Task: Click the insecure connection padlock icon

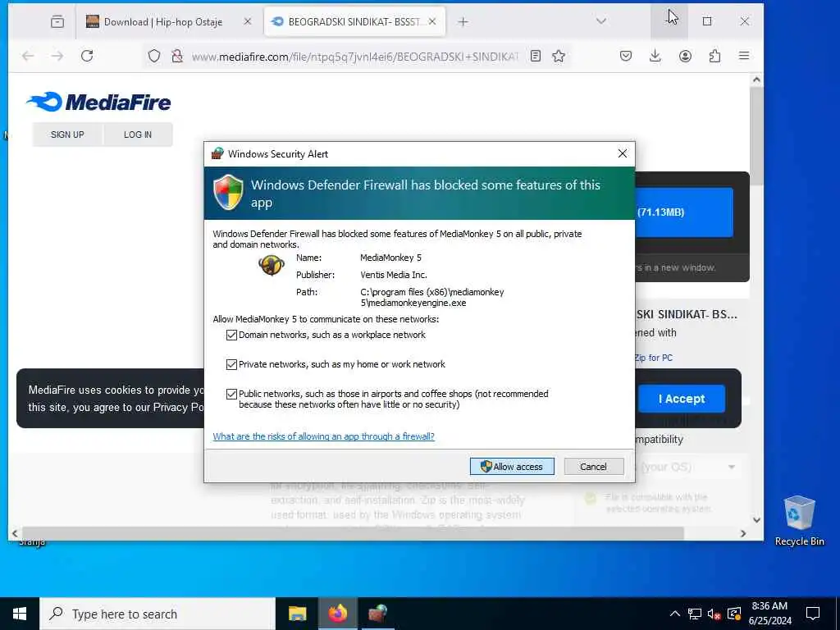Action: coord(177,56)
